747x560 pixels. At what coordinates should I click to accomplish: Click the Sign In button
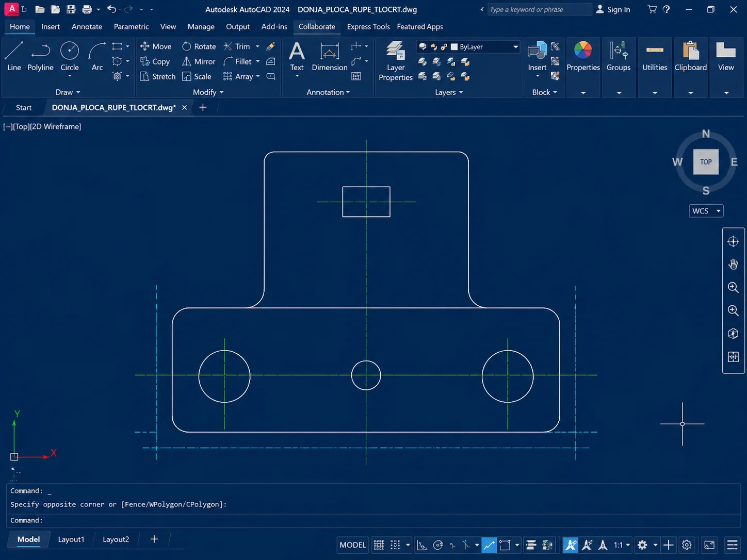pyautogui.click(x=613, y=9)
